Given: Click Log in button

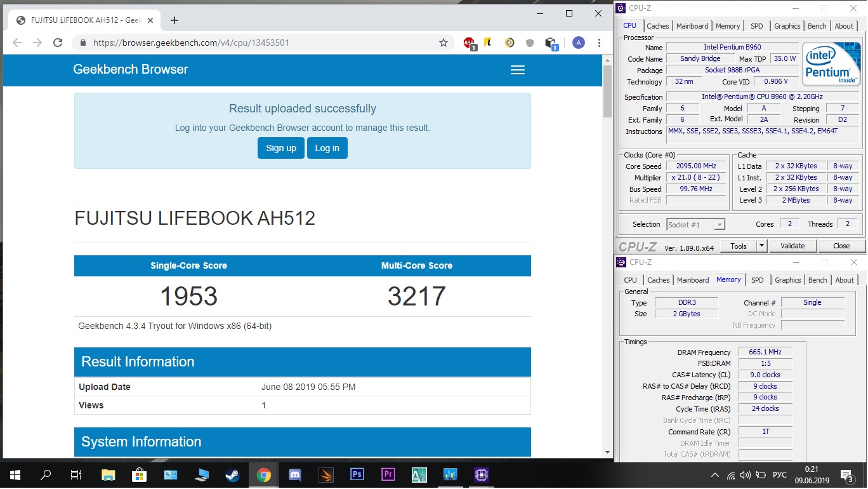Looking at the screenshot, I should tap(327, 148).
